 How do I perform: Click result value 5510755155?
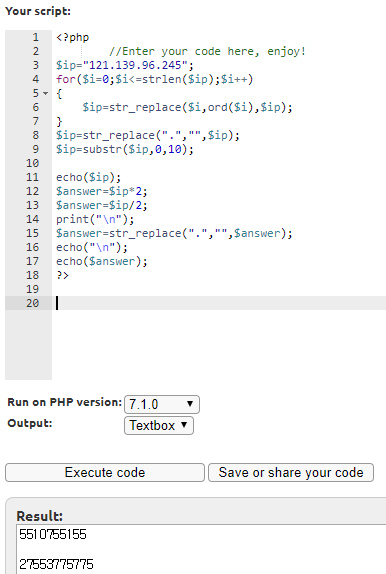[x=53, y=534]
